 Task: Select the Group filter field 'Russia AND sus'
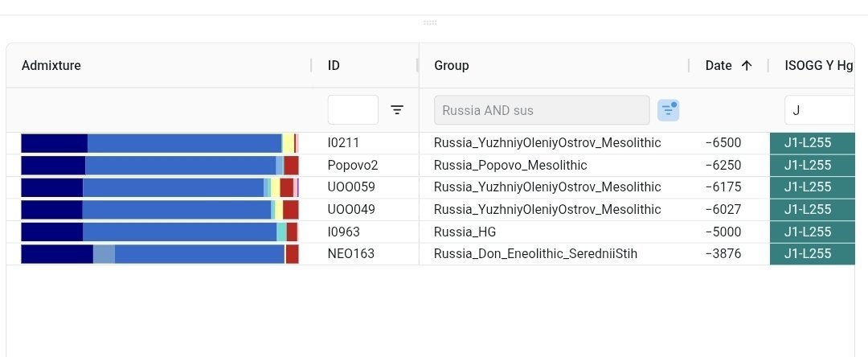click(542, 110)
